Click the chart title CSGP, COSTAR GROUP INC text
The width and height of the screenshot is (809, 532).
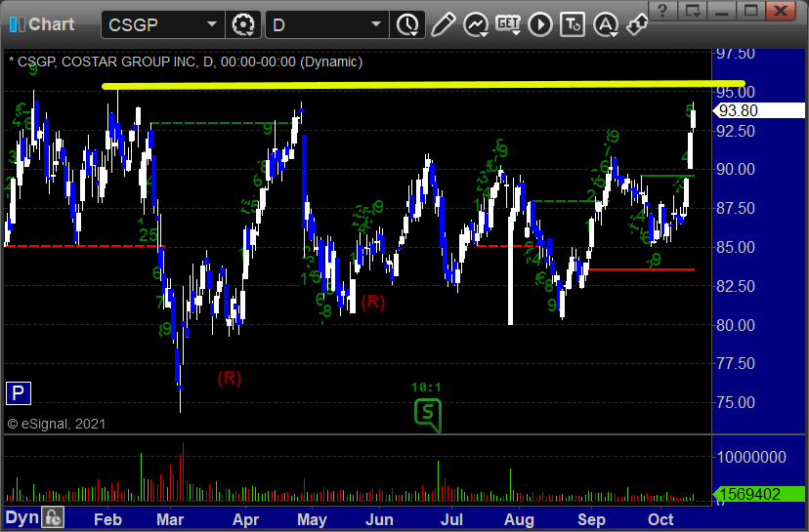[x=106, y=61]
